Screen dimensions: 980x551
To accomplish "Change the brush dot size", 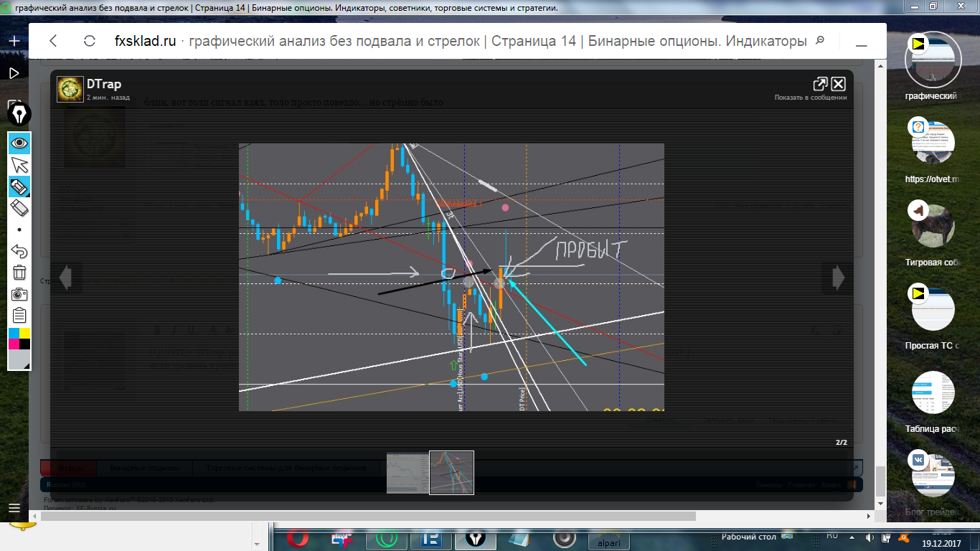I will (19, 230).
